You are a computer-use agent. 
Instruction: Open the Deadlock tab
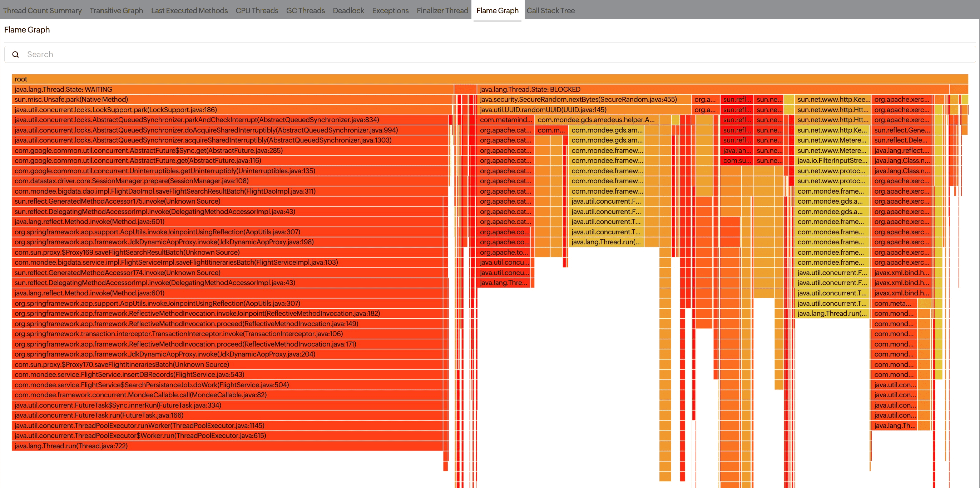(348, 10)
